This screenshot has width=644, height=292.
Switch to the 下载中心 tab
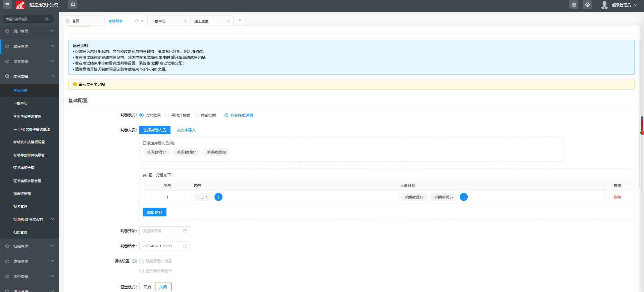158,21
